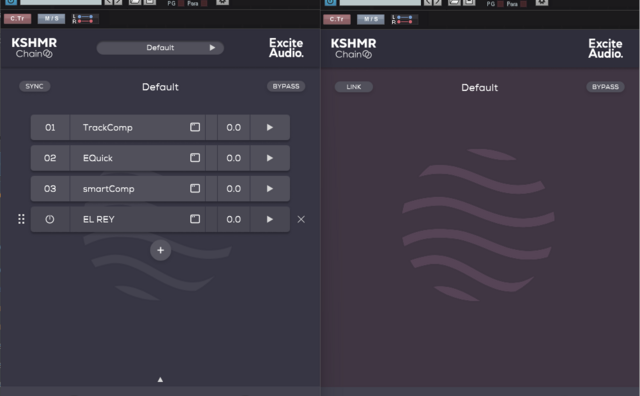Select the smartComp plugin name
This screenshot has height=396, width=640.
[109, 189]
